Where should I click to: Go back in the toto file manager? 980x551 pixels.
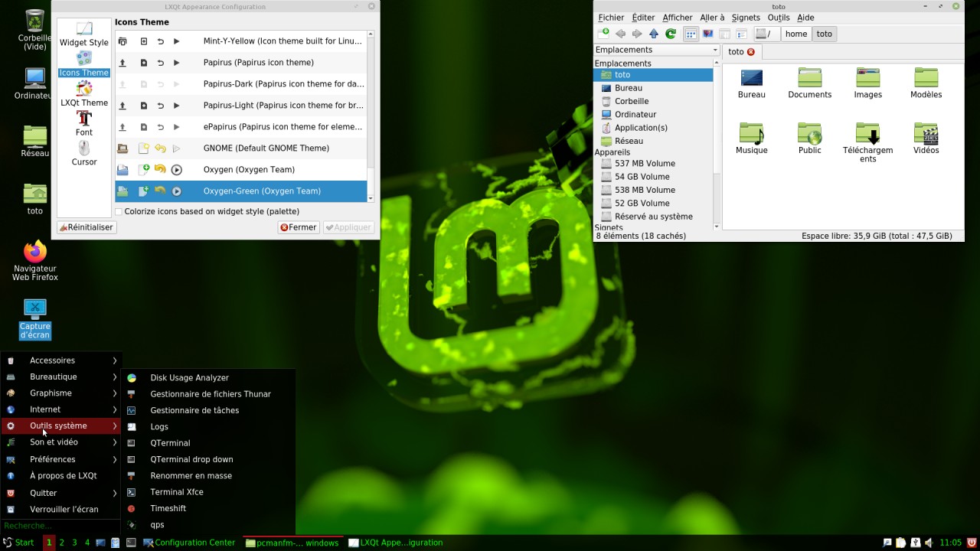(x=620, y=34)
